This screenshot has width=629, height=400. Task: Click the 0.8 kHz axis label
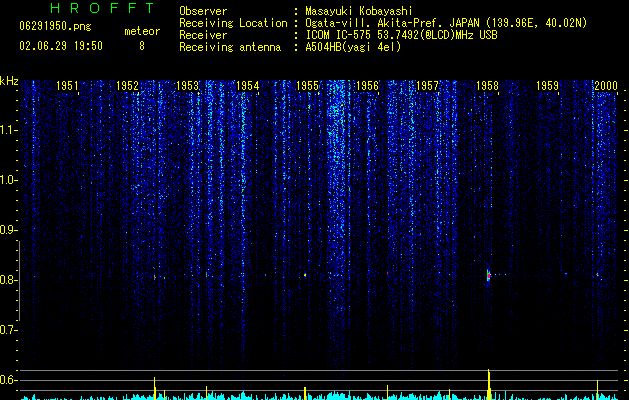(x=8, y=280)
